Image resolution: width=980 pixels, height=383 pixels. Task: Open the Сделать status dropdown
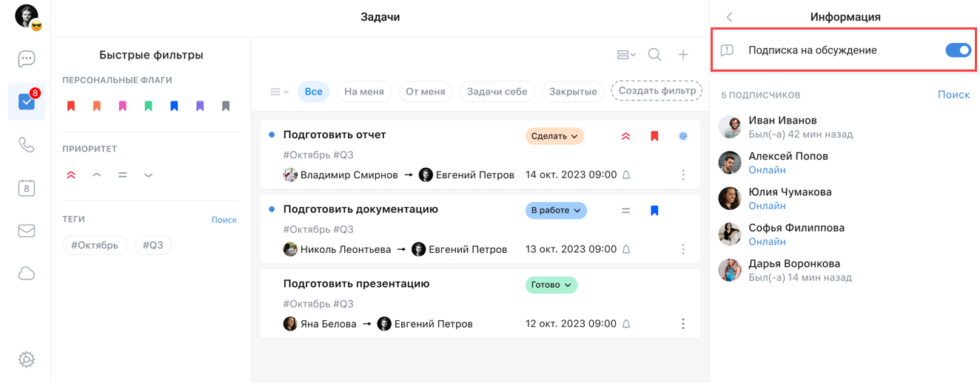click(x=555, y=136)
